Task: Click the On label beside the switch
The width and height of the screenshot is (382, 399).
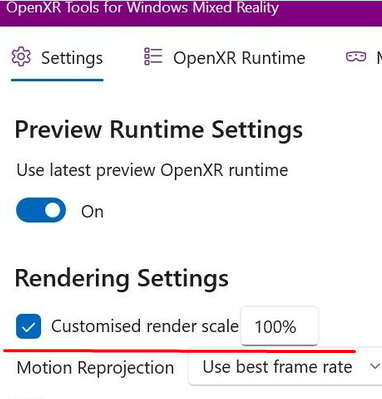Action: pyautogui.click(x=92, y=212)
